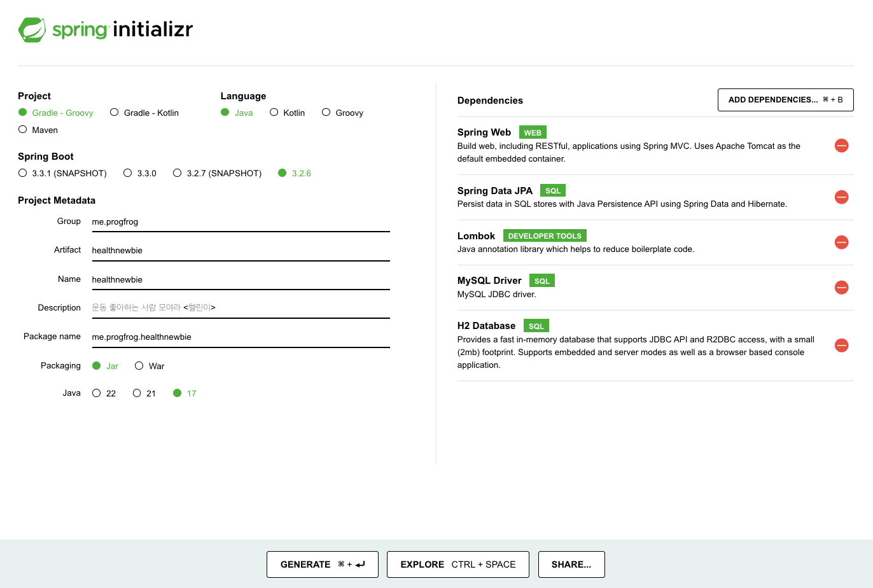Click the Lombok description text
Image resolution: width=873 pixels, height=588 pixels.
click(x=576, y=249)
